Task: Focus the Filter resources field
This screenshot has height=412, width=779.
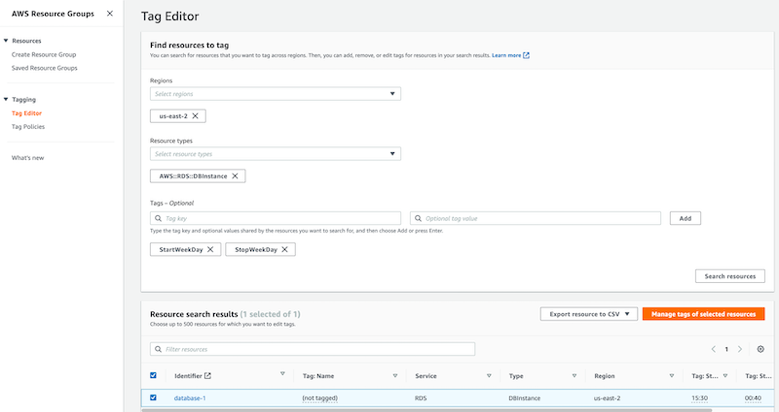Action: tap(312, 349)
